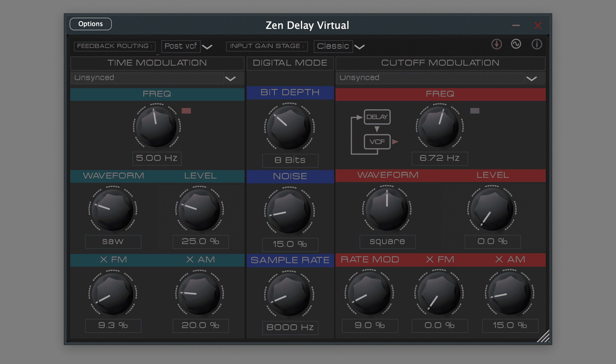This screenshot has width=616, height=364.
Task: Toggle the red LED beside the Time Modulation FREQ knob
Action: (x=186, y=111)
